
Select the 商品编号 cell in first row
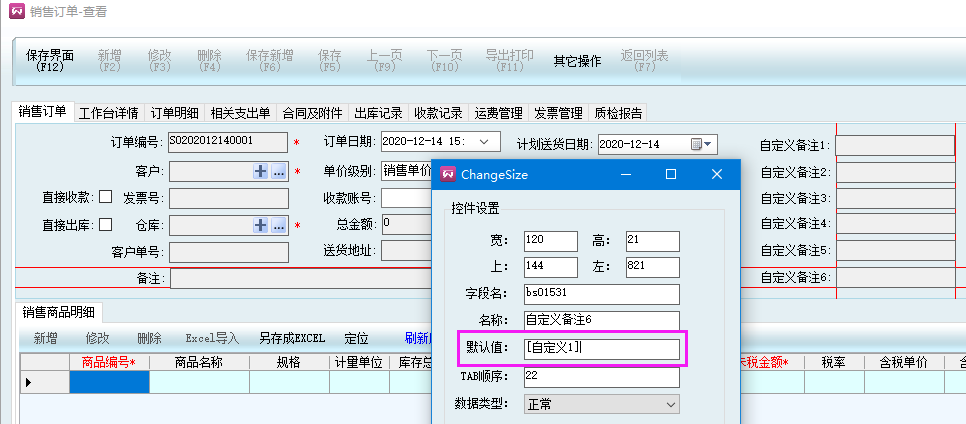click(108, 382)
